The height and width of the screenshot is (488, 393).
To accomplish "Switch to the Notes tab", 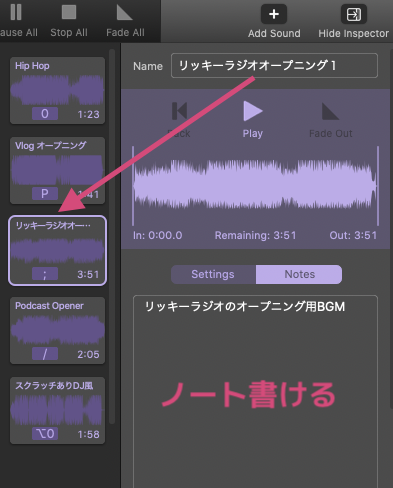I will 299,274.
